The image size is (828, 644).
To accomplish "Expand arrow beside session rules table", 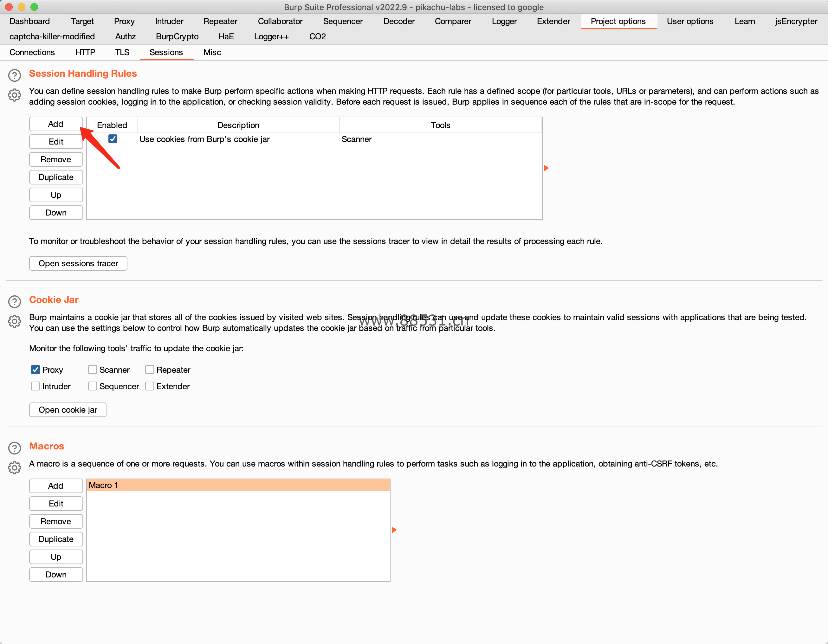I will point(546,168).
